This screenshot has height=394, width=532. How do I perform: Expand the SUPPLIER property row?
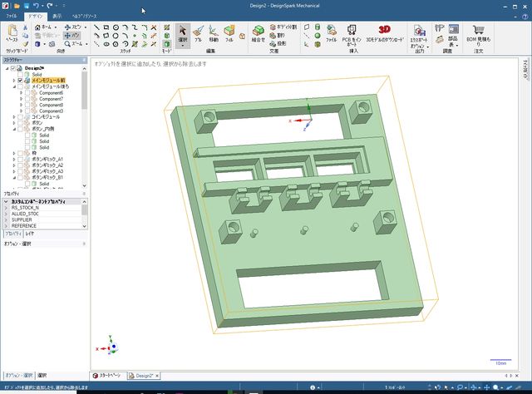click(6, 220)
